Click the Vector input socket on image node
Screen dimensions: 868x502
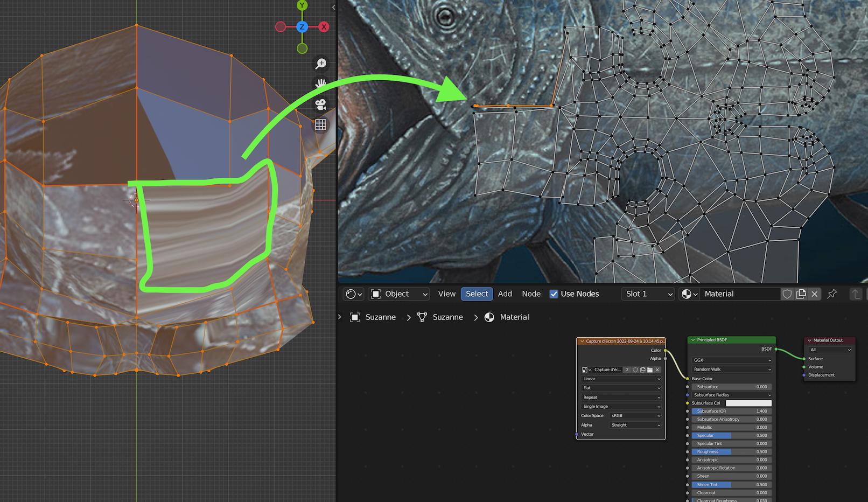click(x=577, y=434)
